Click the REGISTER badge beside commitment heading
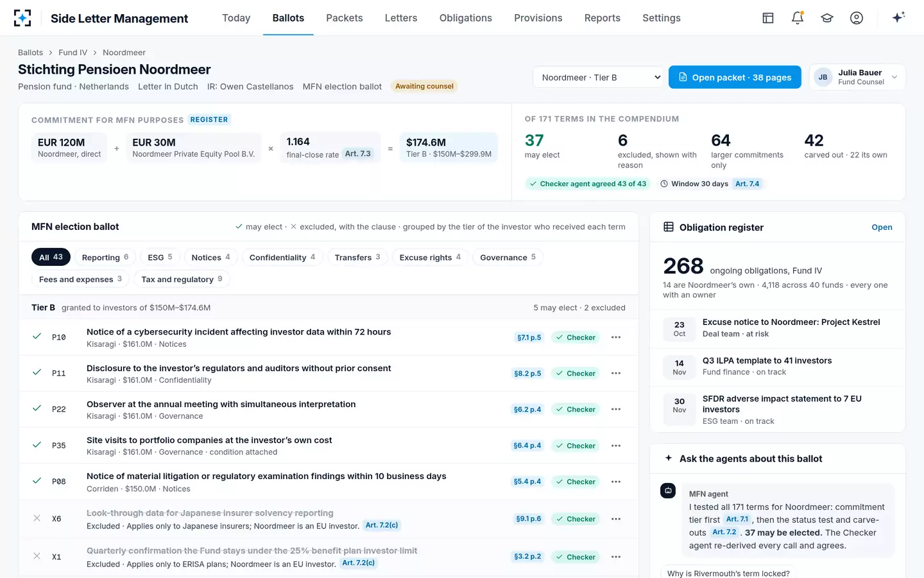Viewport: 924px width, 578px height. click(209, 119)
